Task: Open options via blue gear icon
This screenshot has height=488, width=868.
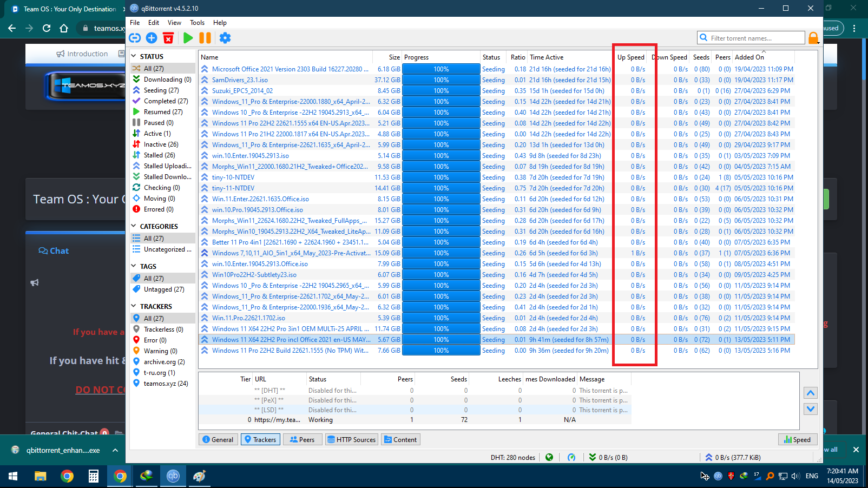Action: click(x=225, y=38)
